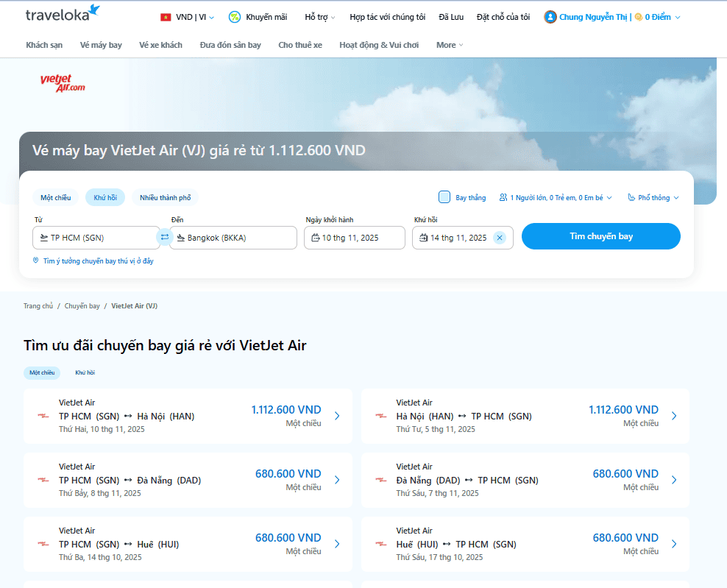Click the user profile avatar icon
This screenshot has width=727, height=588.
coord(550,17)
